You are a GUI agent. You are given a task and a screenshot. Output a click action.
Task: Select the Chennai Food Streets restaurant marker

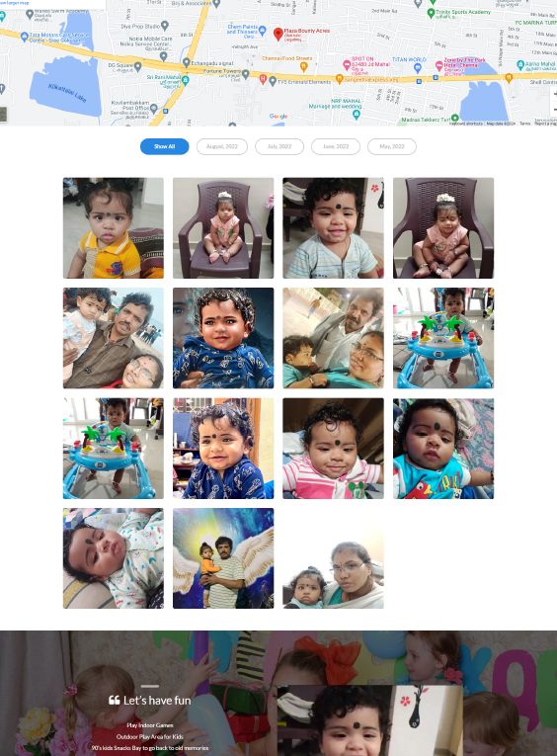click(x=303, y=67)
